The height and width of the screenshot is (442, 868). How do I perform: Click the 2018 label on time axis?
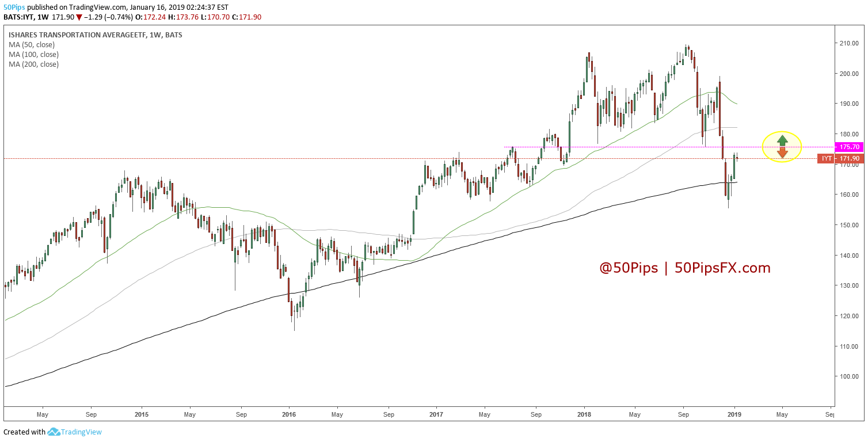pyautogui.click(x=584, y=414)
